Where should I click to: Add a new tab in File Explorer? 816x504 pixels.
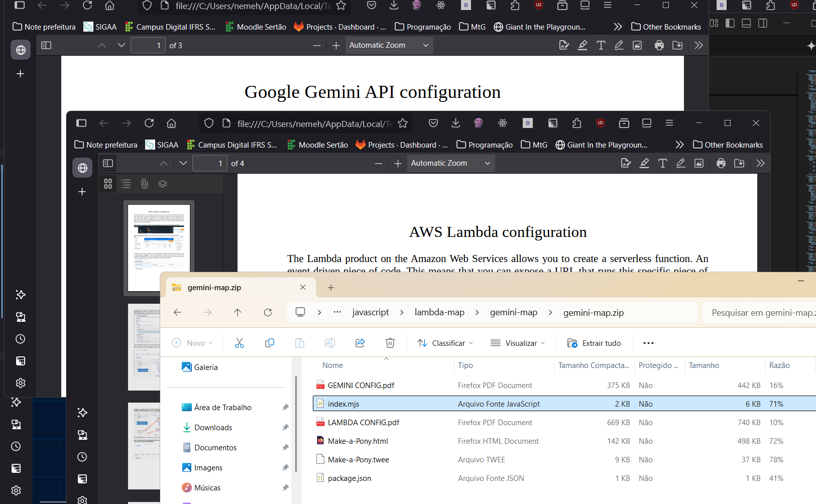tap(330, 288)
